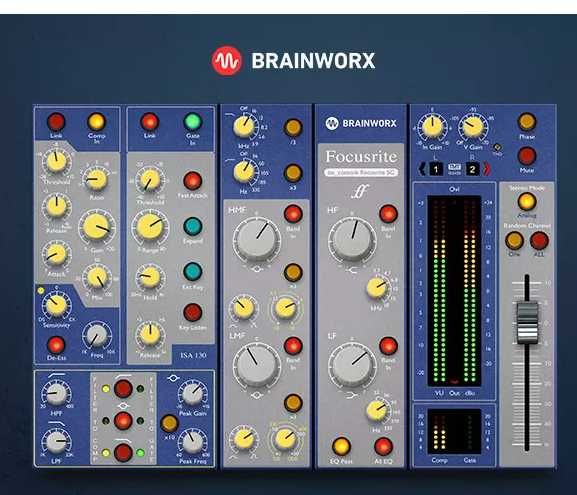Click the compressor Mix knob
The width and height of the screenshot is (577, 495).
click(x=97, y=277)
